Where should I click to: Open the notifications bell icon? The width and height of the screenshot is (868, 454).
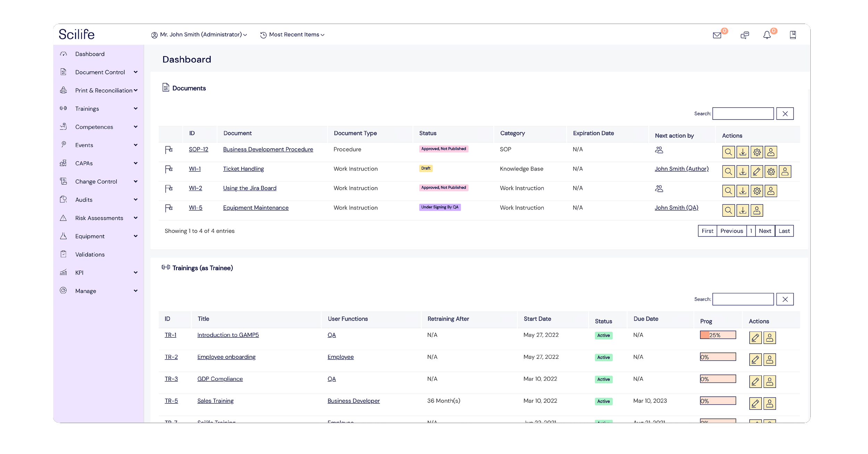pos(767,35)
